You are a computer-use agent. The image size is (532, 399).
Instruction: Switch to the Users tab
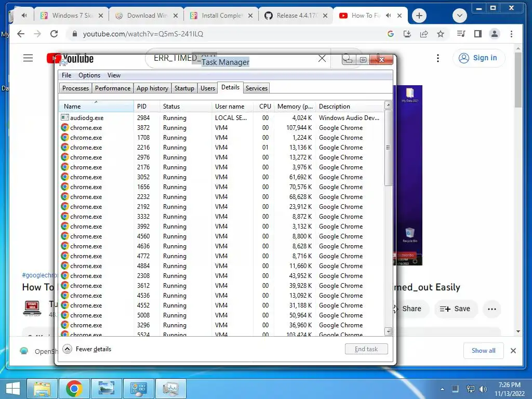point(208,88)
